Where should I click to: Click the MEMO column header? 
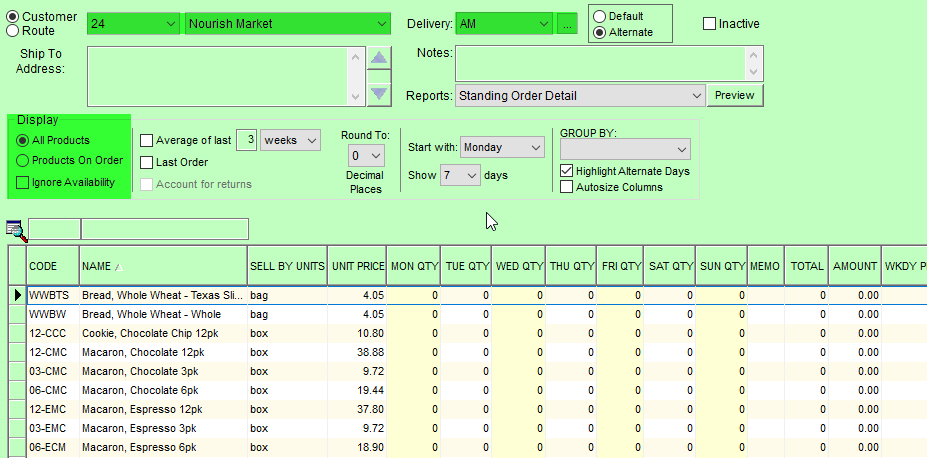[766, 266]
